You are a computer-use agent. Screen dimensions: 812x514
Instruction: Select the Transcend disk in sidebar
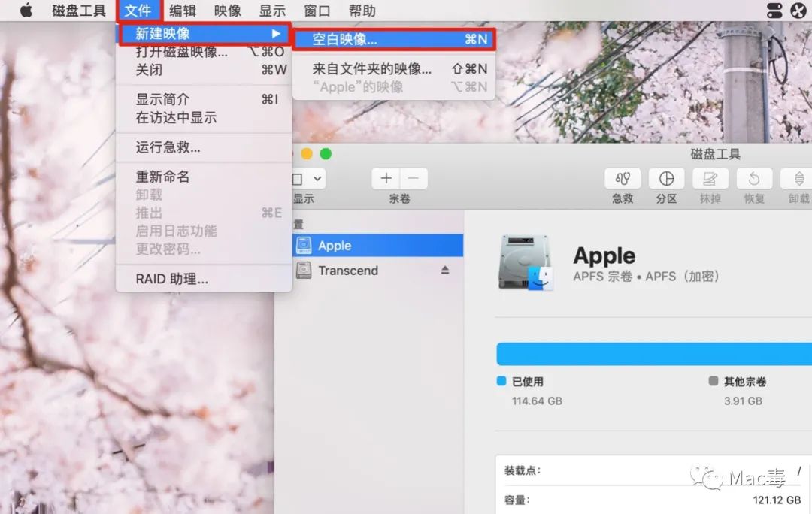click(347, 271)
